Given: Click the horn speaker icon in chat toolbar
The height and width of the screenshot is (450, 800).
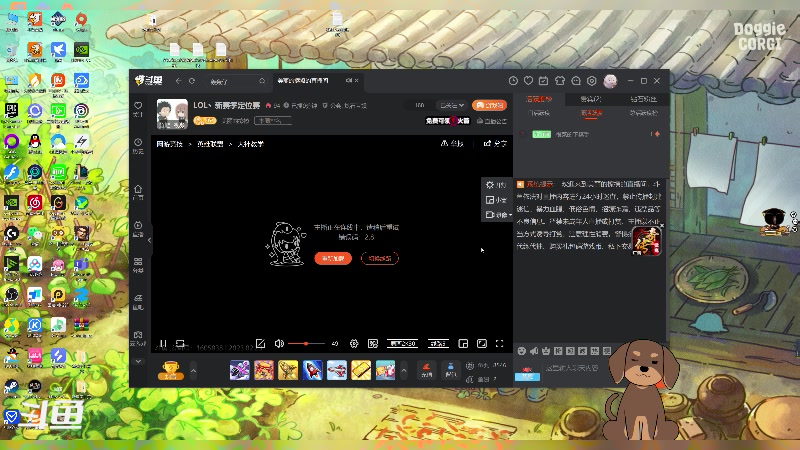Looking at the screenshot, I should [534, 351].
